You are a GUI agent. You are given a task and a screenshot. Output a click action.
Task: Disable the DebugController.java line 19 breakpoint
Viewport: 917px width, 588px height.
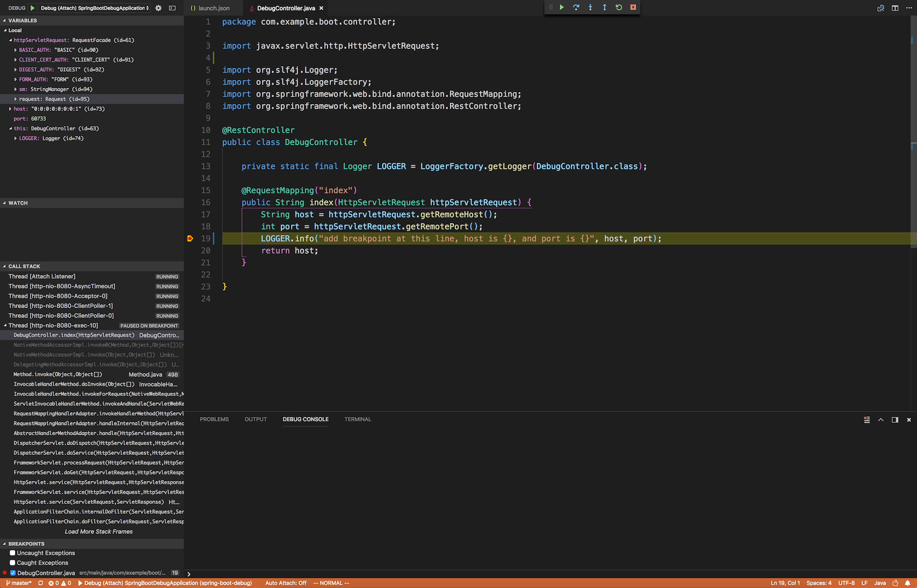[x=13, y=573]
